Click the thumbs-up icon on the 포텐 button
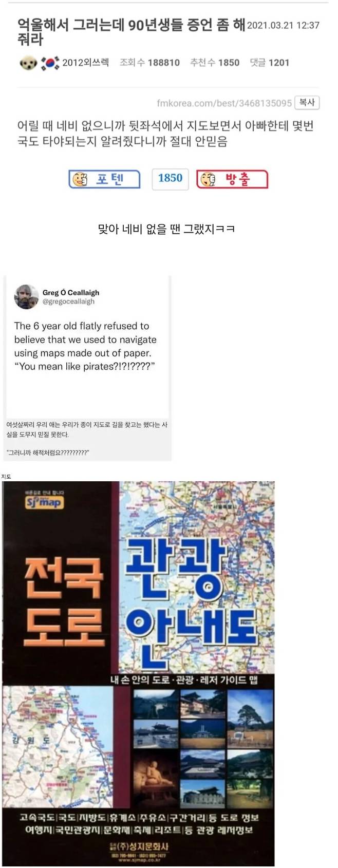The height and width of the screenshot is (868, 338). coord(81,179)
